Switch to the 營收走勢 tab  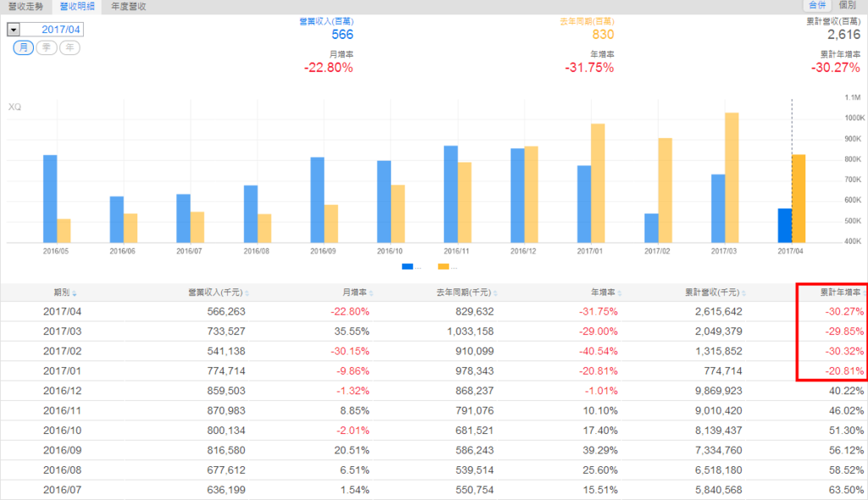[x=25, y=6]
